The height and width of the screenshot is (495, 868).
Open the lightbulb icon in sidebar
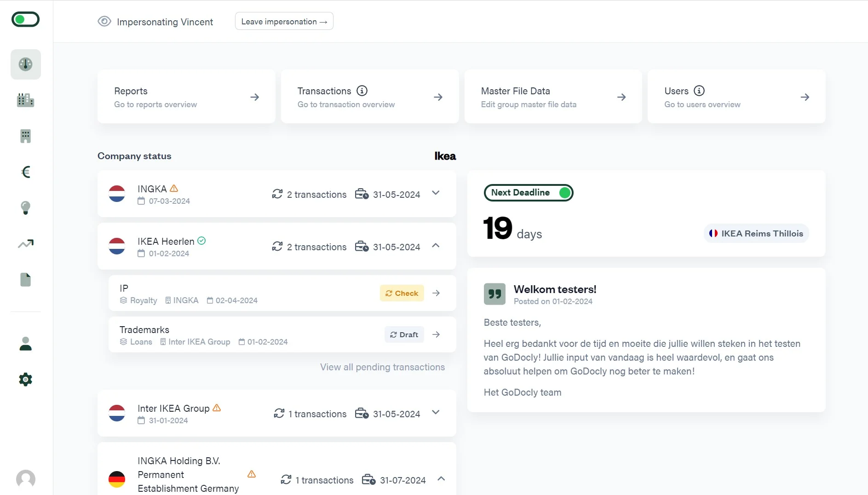(26, 208)
